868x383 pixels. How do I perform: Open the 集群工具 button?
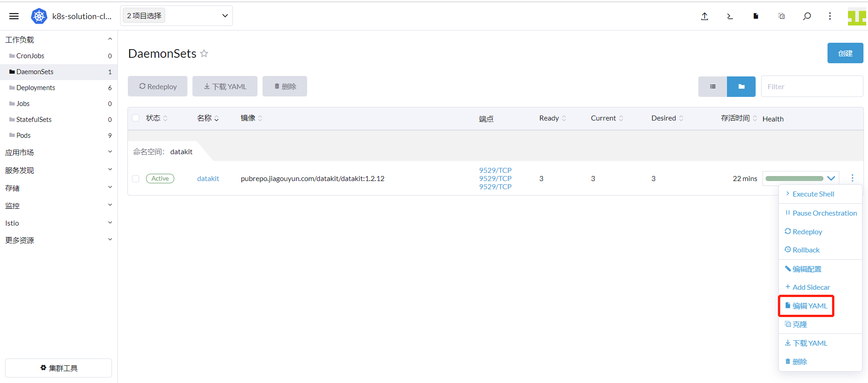58,368
